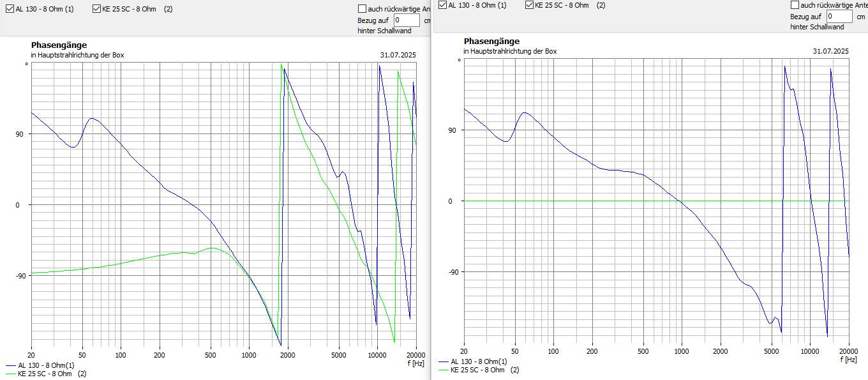
Task: Toggle AL 130 - 8 Ohm (1) checkbox, right window
Action: coord(442,4)
